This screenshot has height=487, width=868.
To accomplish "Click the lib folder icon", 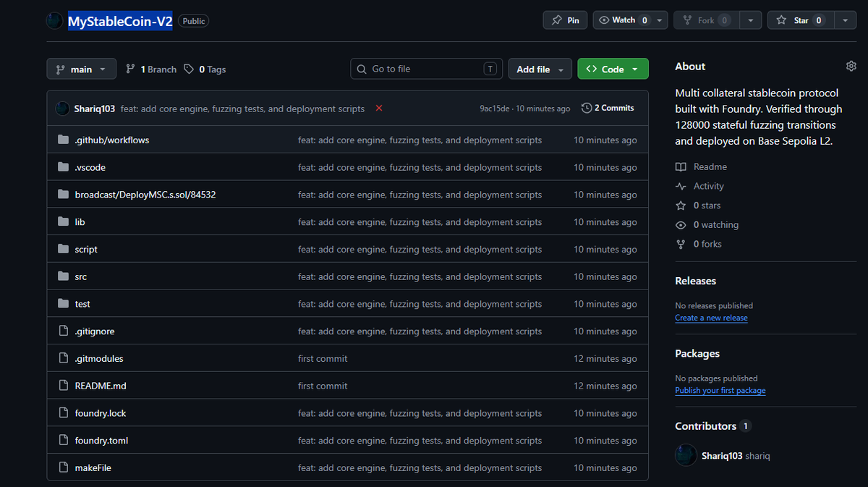I will (63, 222).
